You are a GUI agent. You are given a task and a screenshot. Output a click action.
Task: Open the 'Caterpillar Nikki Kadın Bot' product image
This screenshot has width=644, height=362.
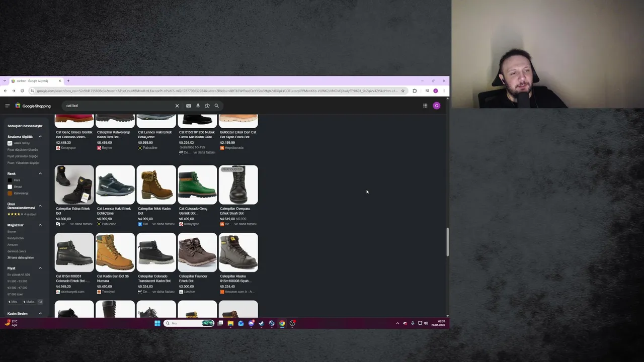point(156,185)
